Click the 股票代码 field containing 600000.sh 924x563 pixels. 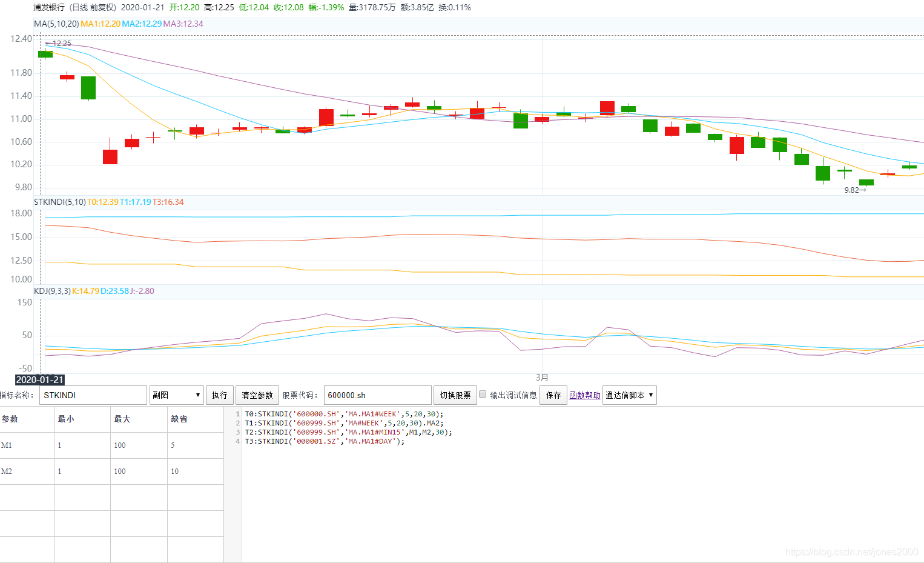coord(377,395)
